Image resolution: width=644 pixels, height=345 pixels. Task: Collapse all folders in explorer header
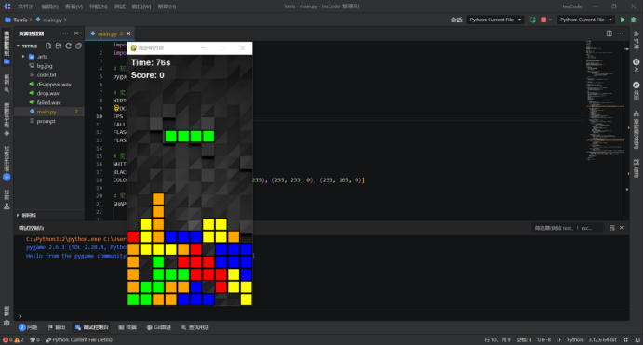[78, 46]
